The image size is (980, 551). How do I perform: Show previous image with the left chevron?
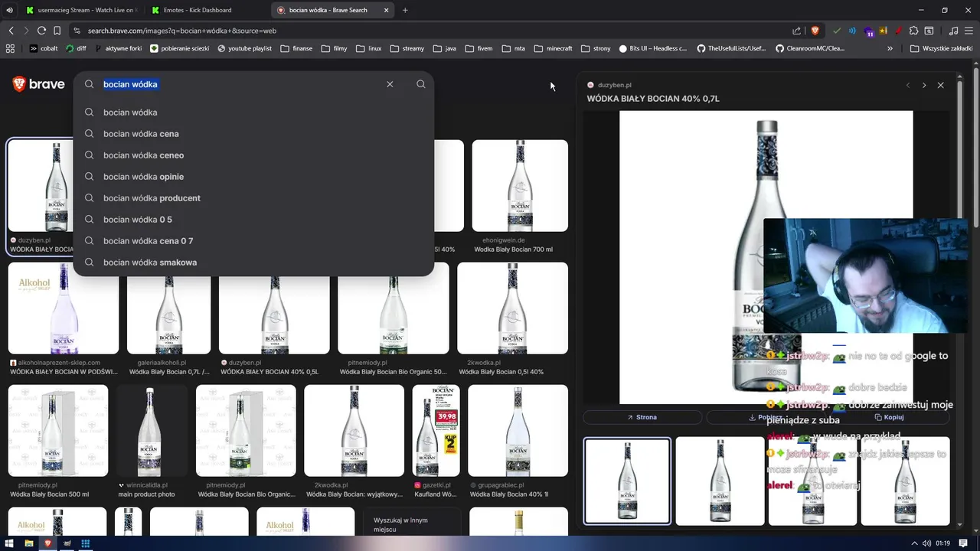[x=908, y=85]
